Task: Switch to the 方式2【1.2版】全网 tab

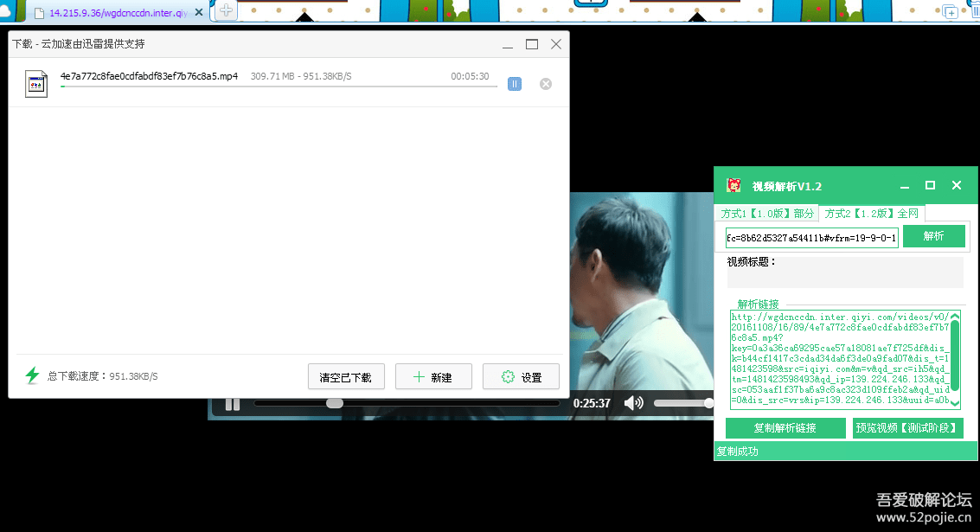Action: (871, 213)
